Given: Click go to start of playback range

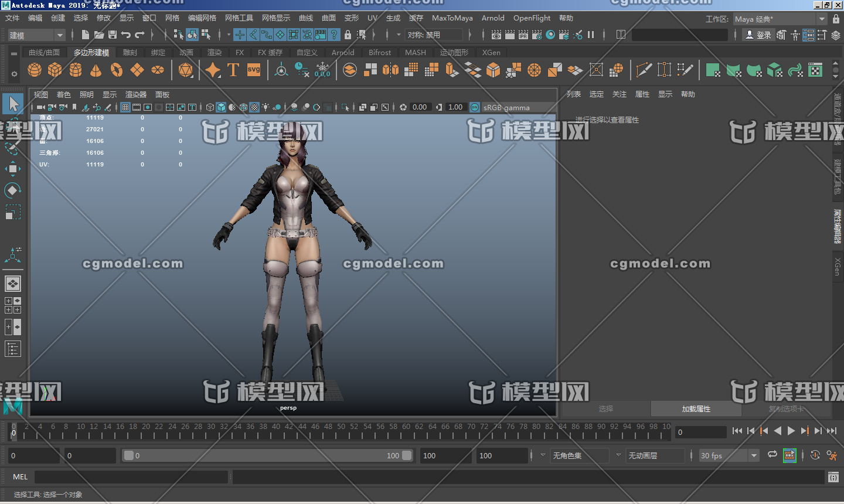Looking at the screenshot, I should [x=737, y=431].
